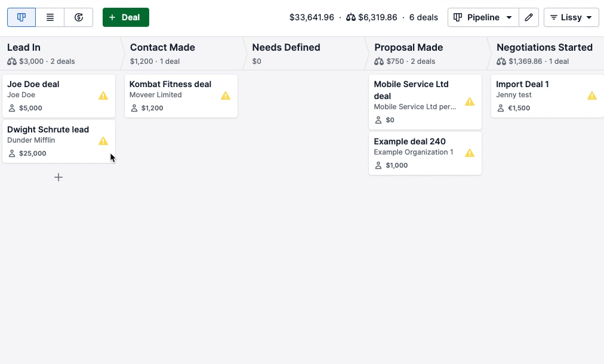Open the Lissy filter dropdown
This screenshot has width=604, height=364.
571,17
